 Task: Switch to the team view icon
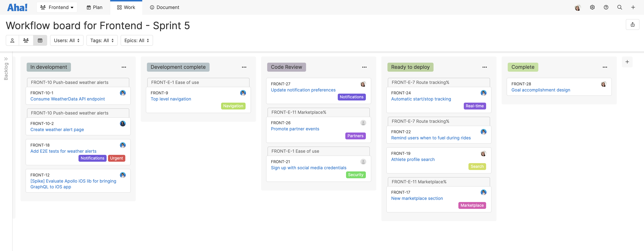coord(26,40)
